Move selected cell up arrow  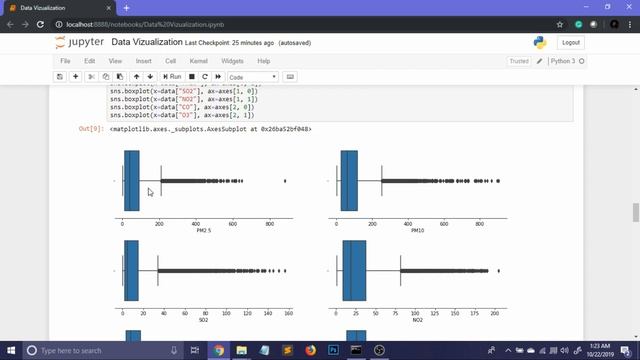136,77
